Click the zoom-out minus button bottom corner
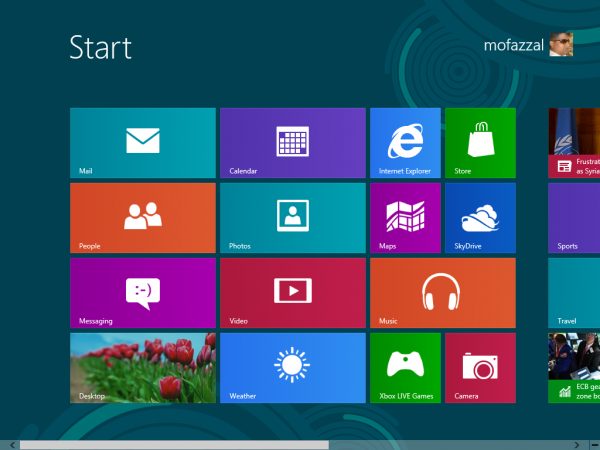Viewport: 600px width, 450px height. pos(595,445)
